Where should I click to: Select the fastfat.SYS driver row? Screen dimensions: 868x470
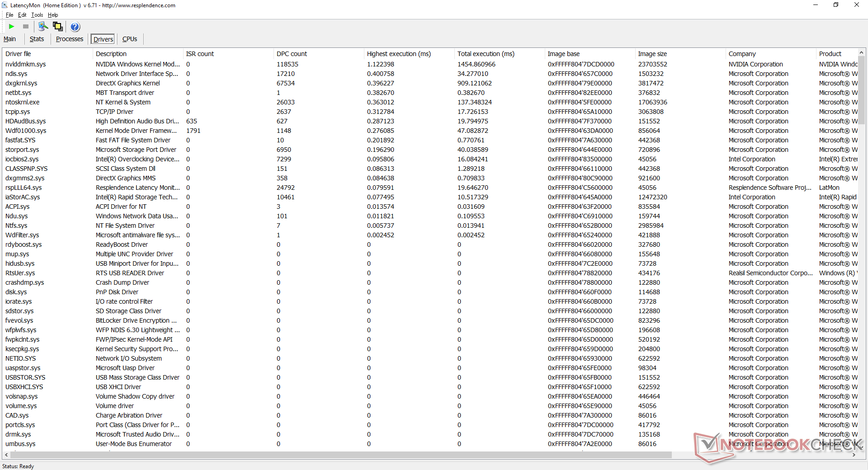[x=430, y=140]
